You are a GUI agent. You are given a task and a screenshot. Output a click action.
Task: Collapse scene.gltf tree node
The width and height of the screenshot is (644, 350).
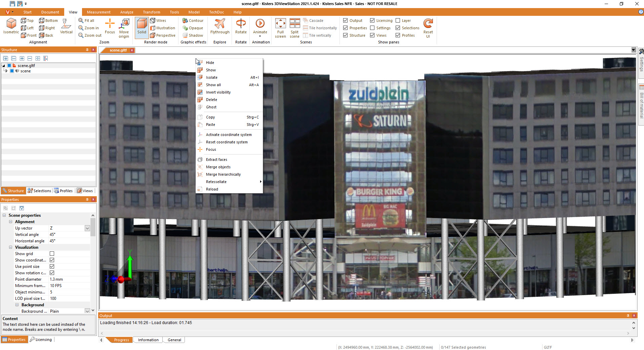(x=3, y=66)
